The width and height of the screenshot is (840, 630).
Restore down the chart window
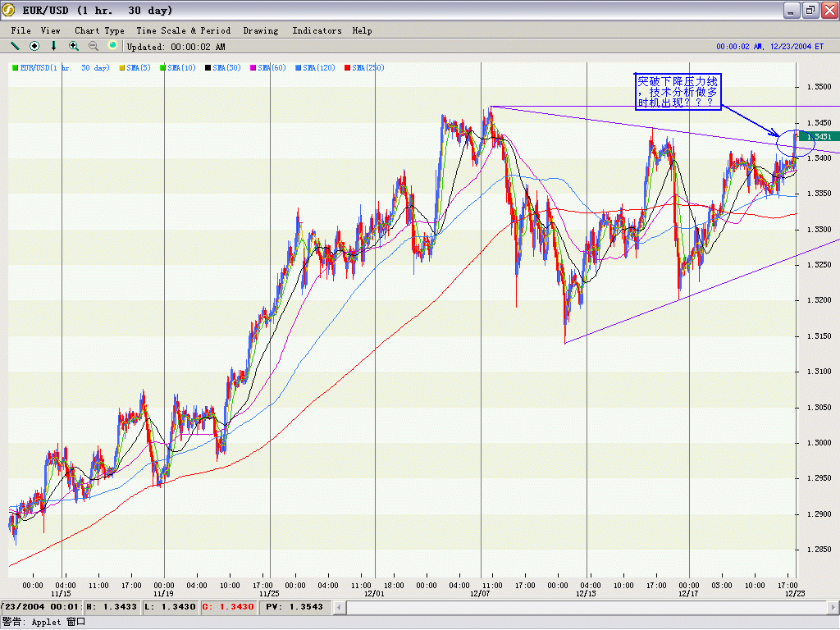click(810, 10)
